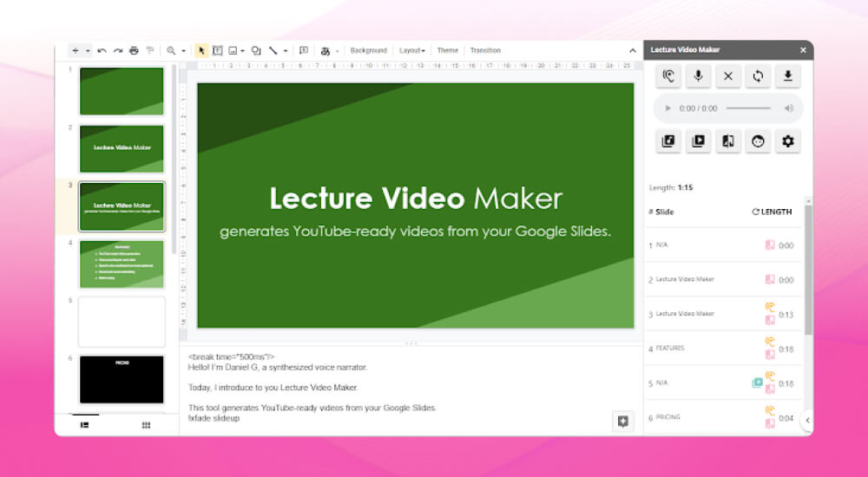The image size is (868, 477).
Task: Close the Lecture Video Maker sidebar
Action: 803,49
